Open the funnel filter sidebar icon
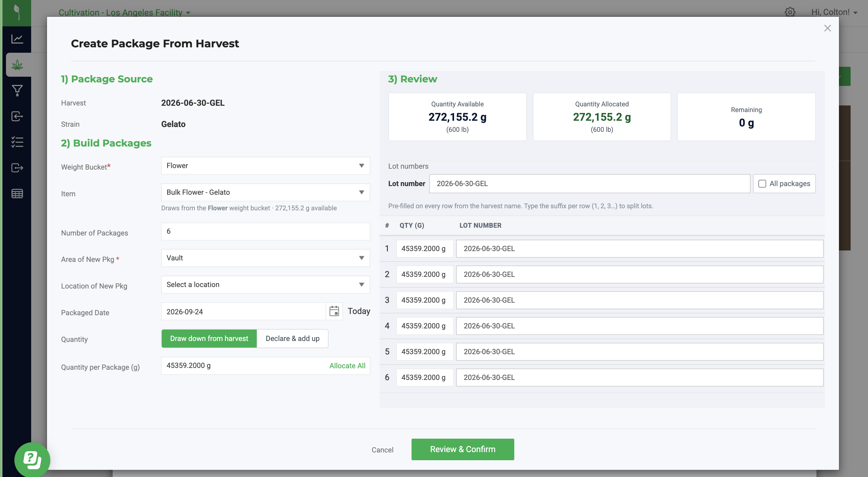The width and height of the screenshot is (868, 477). click(17, 90)
